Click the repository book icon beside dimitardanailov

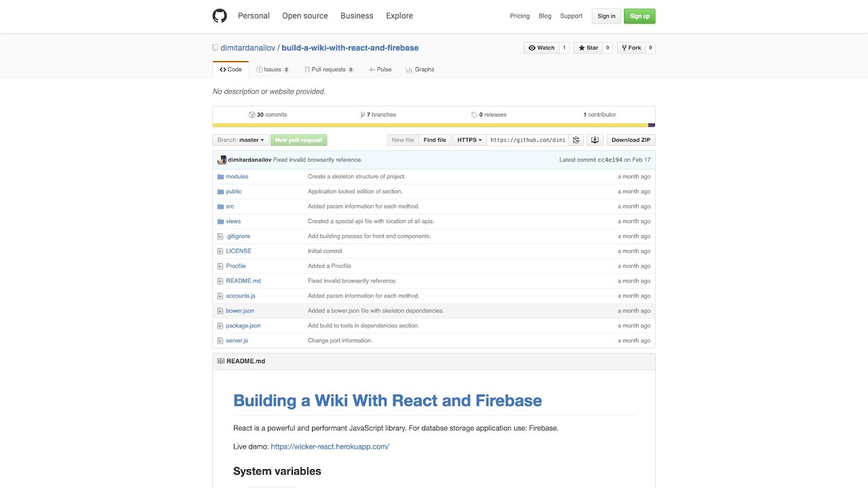pos(215,48)
